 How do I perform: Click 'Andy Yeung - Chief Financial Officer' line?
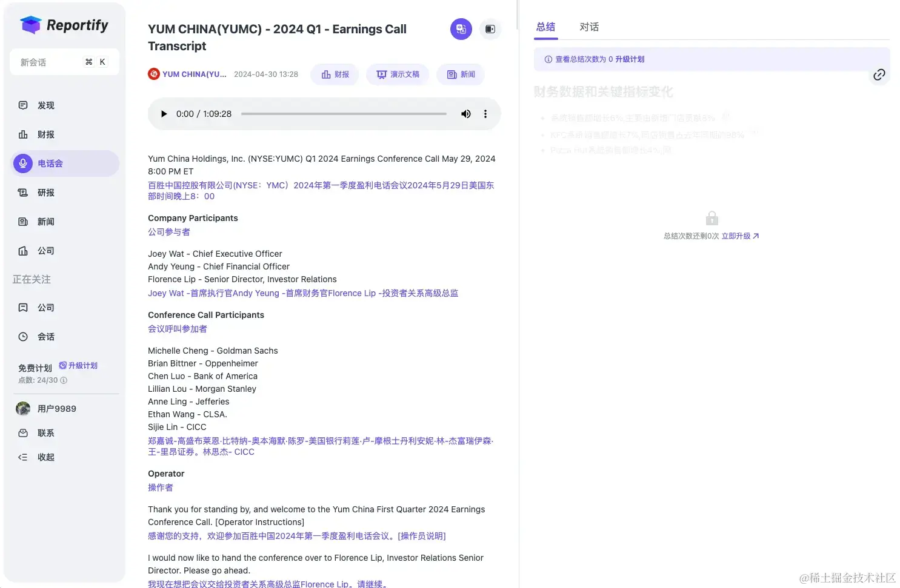(x=219, y=266)
